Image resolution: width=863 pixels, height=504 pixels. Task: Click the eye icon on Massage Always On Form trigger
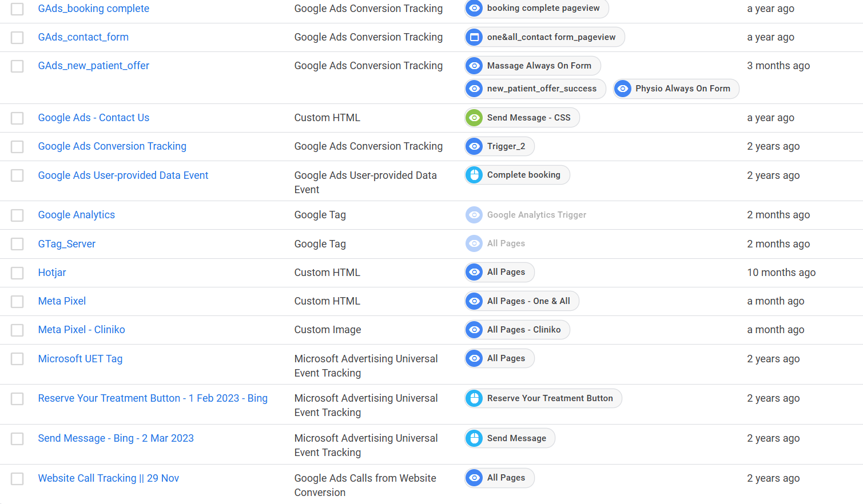[475, 66]
